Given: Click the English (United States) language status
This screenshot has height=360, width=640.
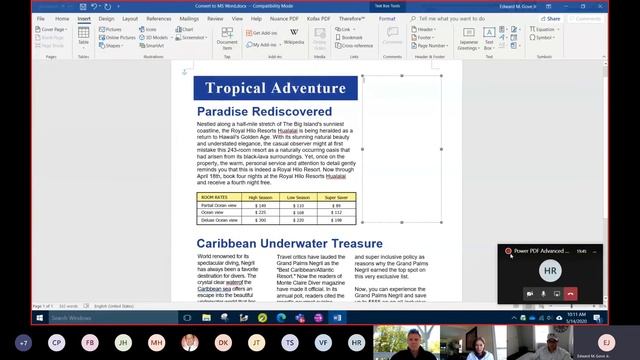Looking at the screenshot, I should [114, 306].
